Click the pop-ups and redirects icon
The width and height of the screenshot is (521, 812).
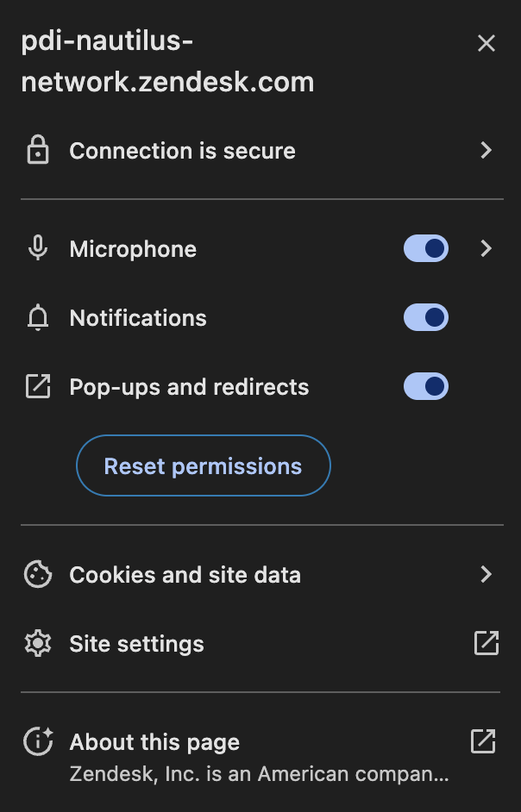[x=38, y=386]
